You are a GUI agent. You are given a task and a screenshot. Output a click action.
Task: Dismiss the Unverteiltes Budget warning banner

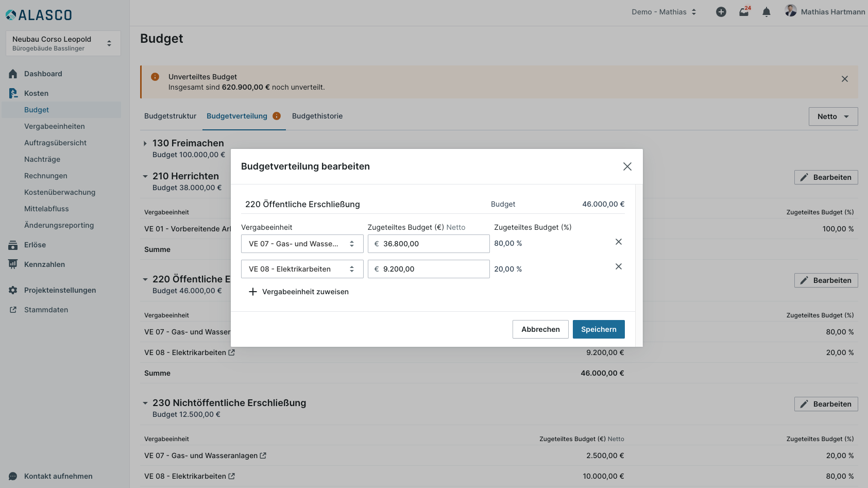click(x=845, y=79)
